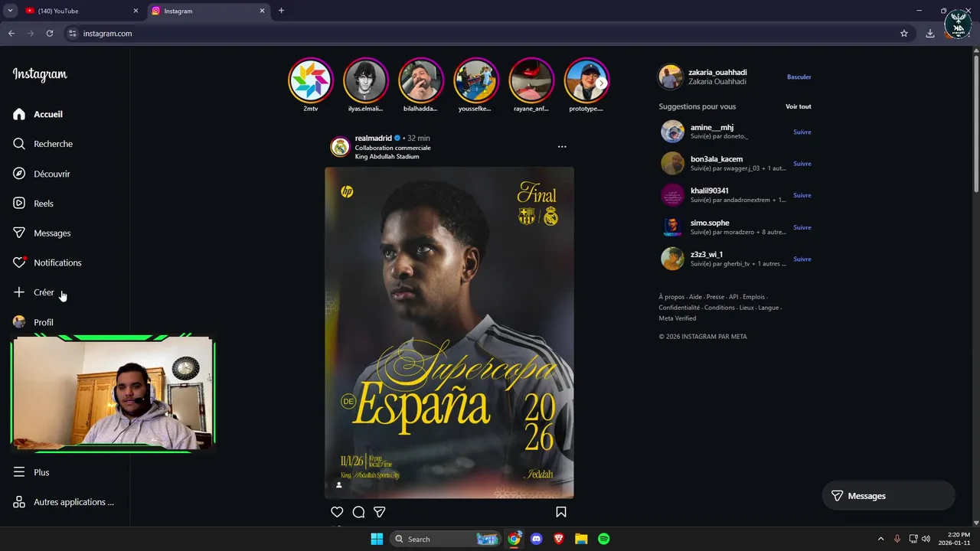Reload the page
The height and width of the screenshot is (551, 980).
(x=50, y=33)
